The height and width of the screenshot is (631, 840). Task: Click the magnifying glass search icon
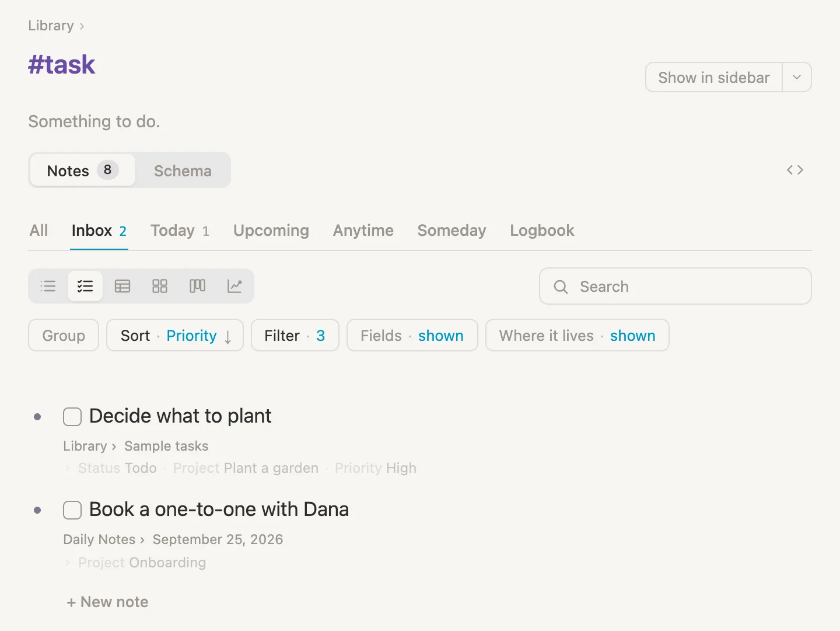(x=561, y=287)
